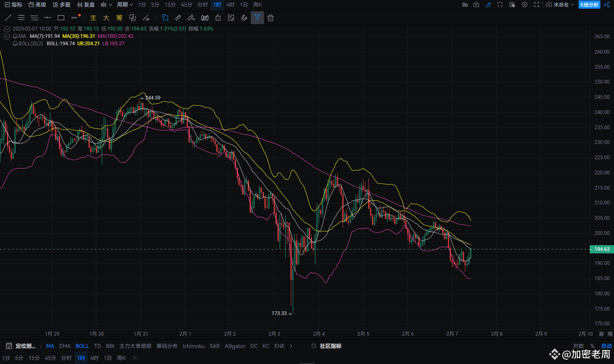614x364 pixels.
Task: Select the horizontal line tool
Action: [48, 18]
